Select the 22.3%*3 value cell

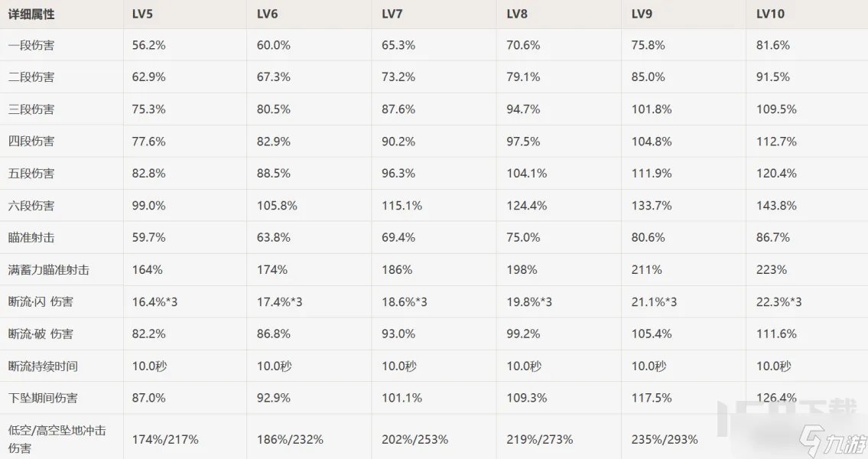click(779, 302)
